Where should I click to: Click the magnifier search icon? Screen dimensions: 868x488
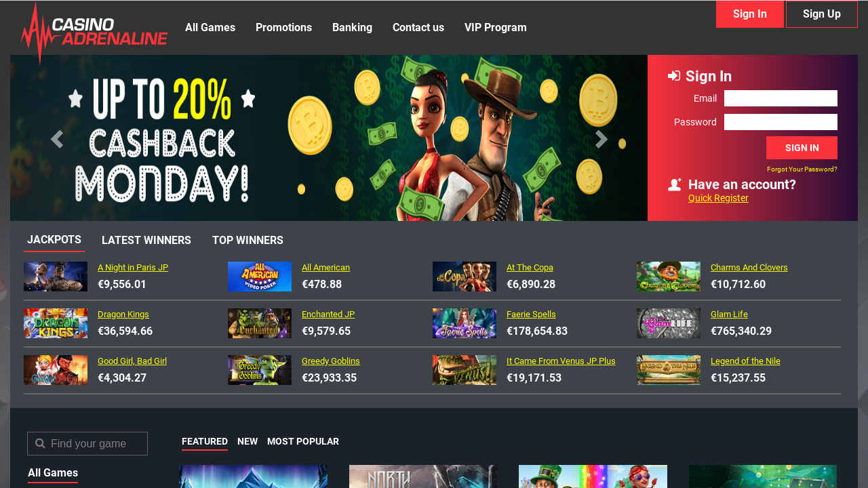40,443
